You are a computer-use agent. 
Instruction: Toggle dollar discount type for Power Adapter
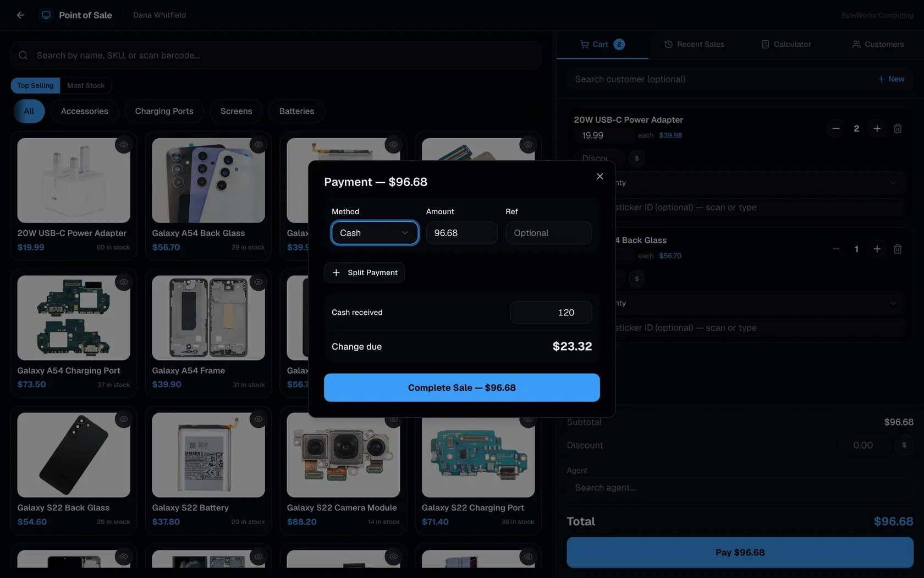(637, 159)
